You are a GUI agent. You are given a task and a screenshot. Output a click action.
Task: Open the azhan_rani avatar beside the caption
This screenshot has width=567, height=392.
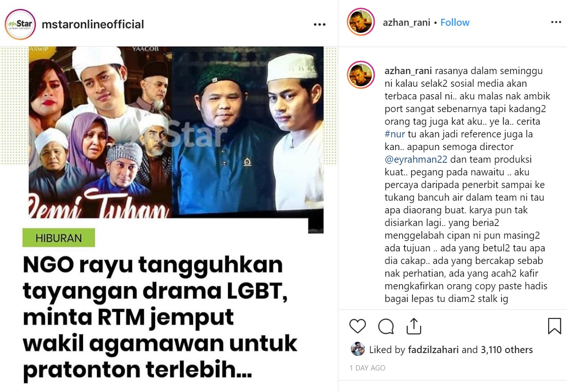click(361, 75)
